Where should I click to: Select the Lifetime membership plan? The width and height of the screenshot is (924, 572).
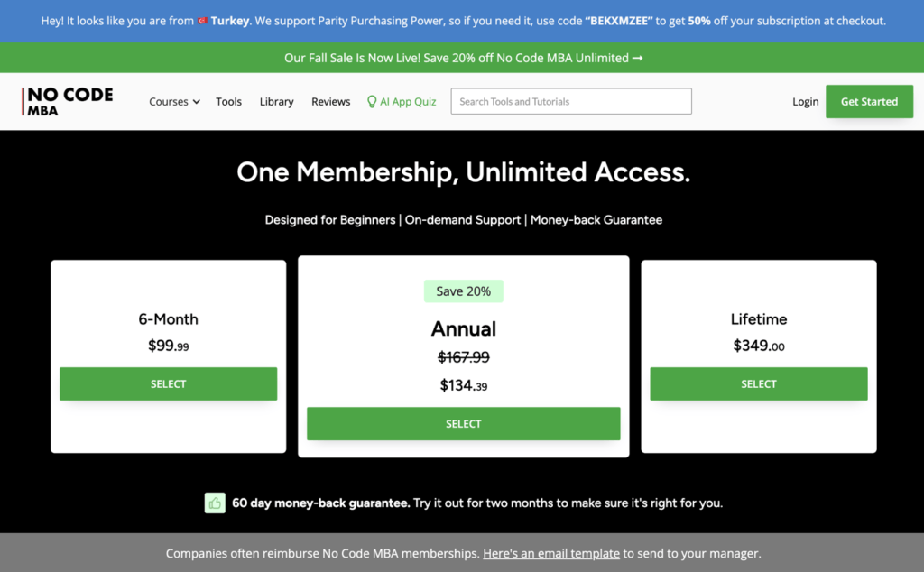(758, 383)
